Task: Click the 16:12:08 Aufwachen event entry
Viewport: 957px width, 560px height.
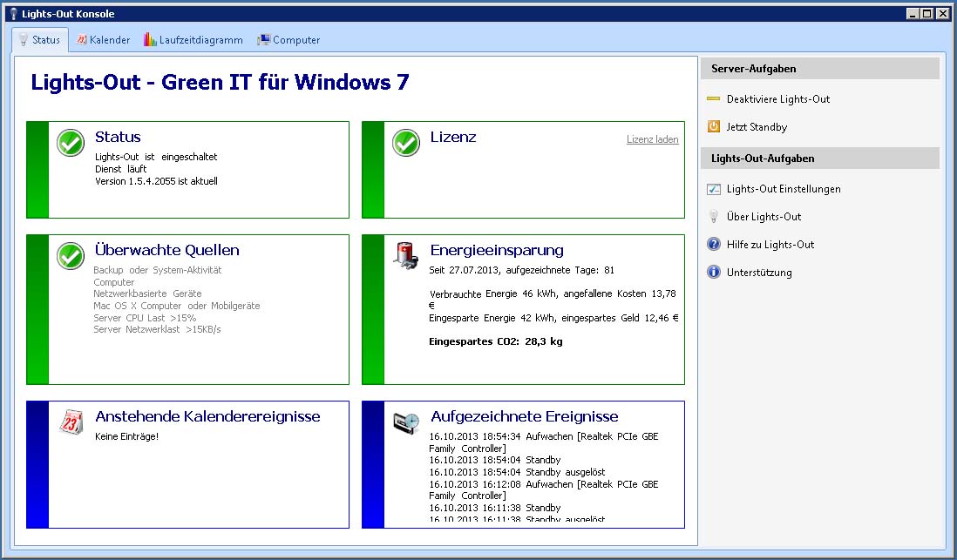Action: 544,489
